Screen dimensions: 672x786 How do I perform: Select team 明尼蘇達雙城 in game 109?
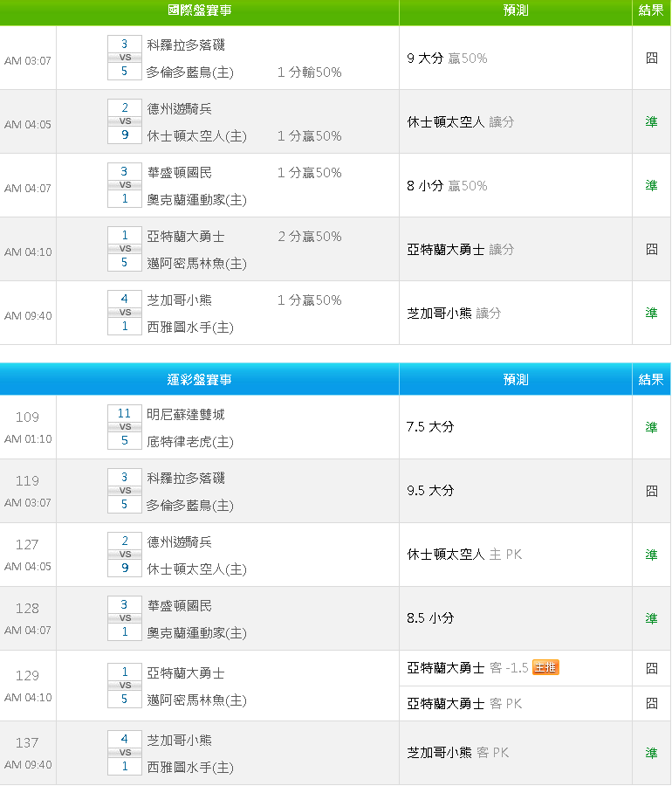tap(185, 414)
